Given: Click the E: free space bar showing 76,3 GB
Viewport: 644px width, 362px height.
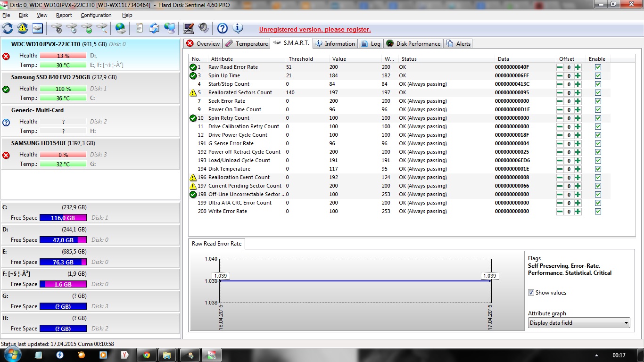Looking at the screenshot, I should tap(63, 262).
